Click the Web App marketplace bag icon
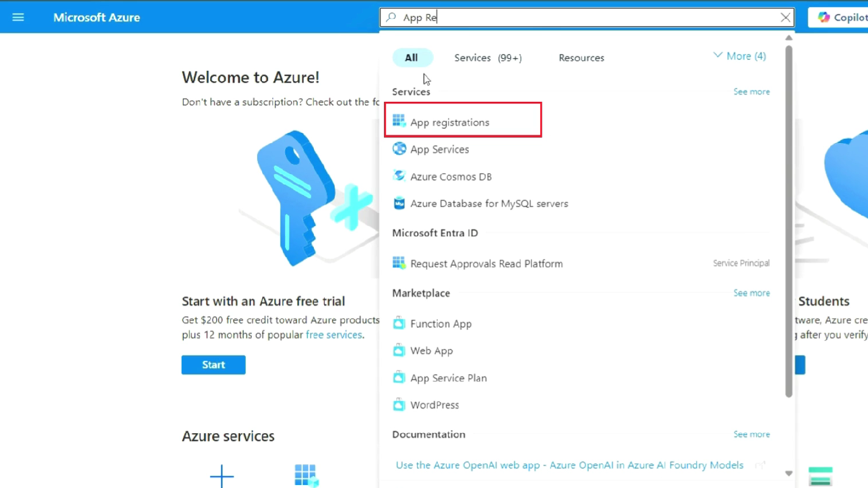868x488 pixels. [399, 350]
